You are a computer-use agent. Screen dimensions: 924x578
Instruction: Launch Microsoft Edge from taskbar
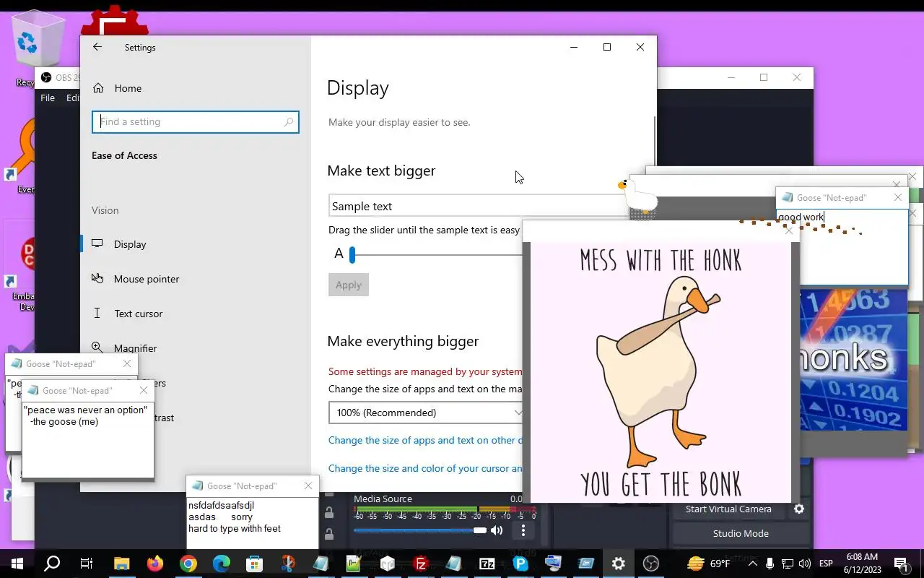(222, 564)
